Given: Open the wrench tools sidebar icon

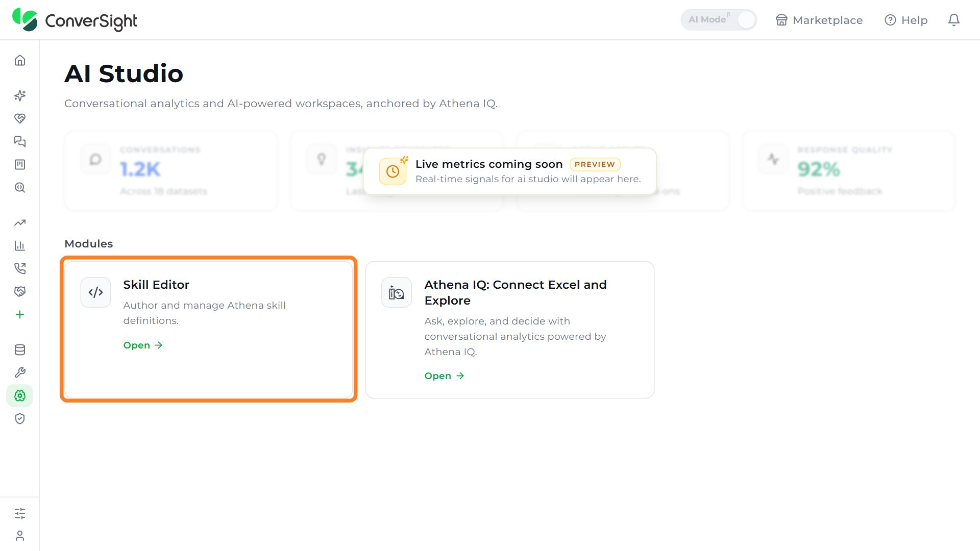Looking at the screenshot, I should point(20,372).
